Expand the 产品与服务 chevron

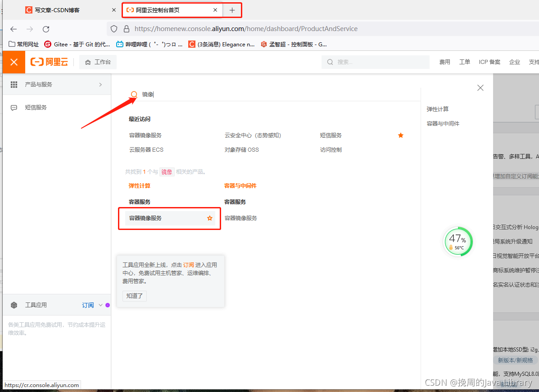point(101,84)
